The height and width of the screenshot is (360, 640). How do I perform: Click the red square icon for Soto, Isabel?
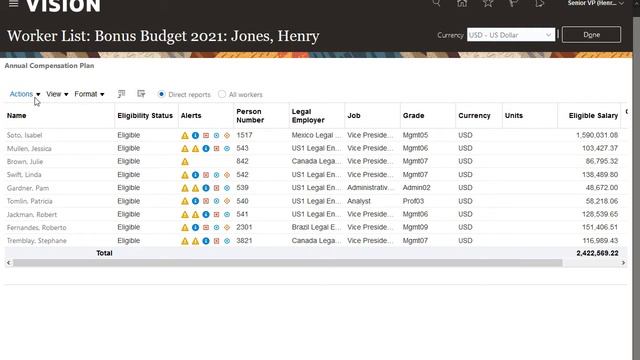point(206,136)
